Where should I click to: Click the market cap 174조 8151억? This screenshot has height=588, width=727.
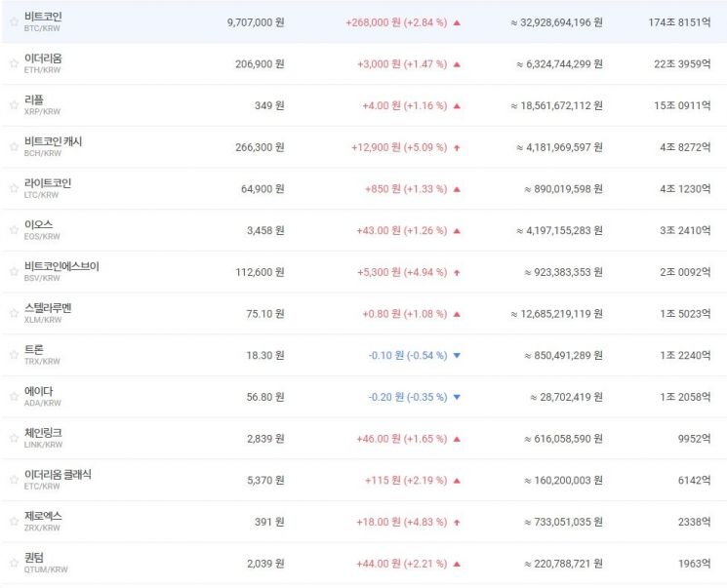tap(679, 22)
